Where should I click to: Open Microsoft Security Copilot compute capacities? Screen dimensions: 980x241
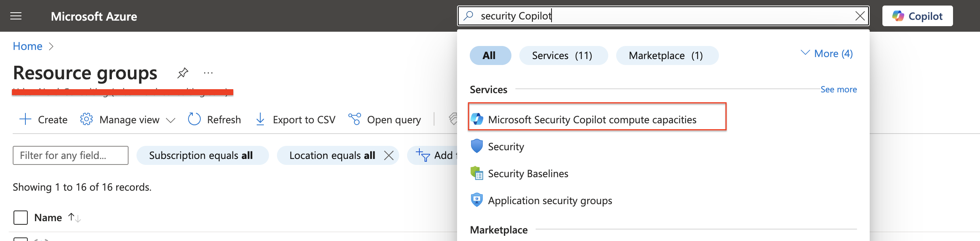[x=592, y=120]
